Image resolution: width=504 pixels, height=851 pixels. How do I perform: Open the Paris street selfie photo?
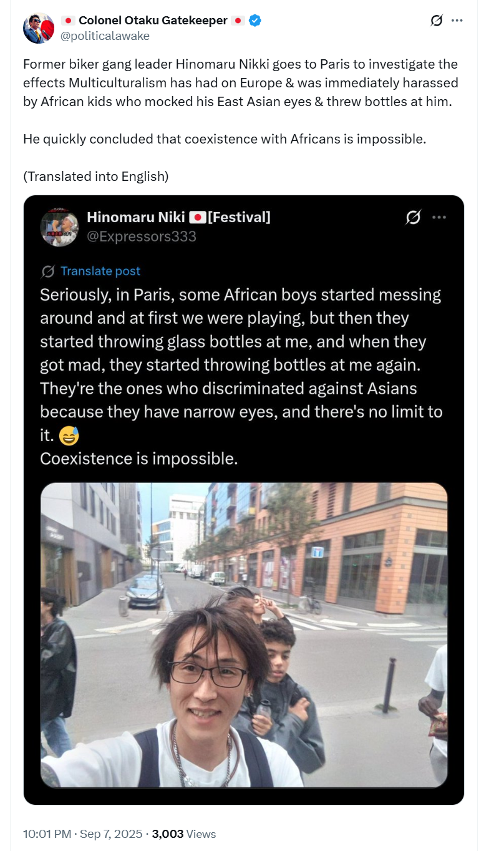point(244,635)
